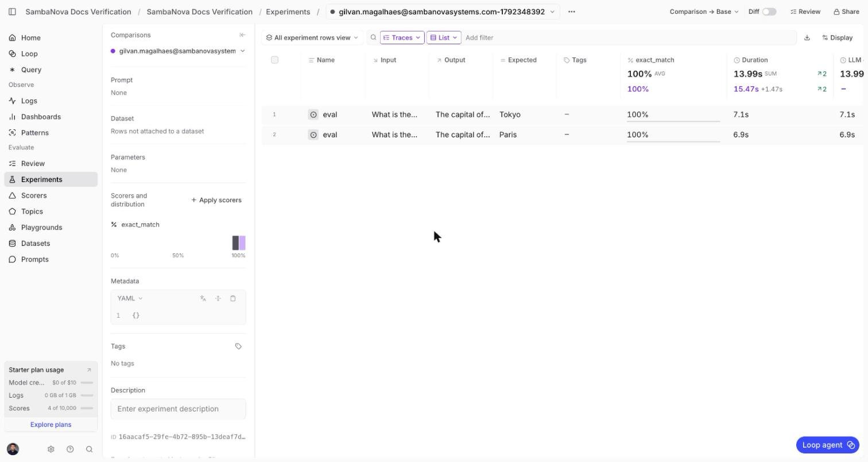
Task: Click the translate icon in Metadata editor
Action: pos(203,298)
